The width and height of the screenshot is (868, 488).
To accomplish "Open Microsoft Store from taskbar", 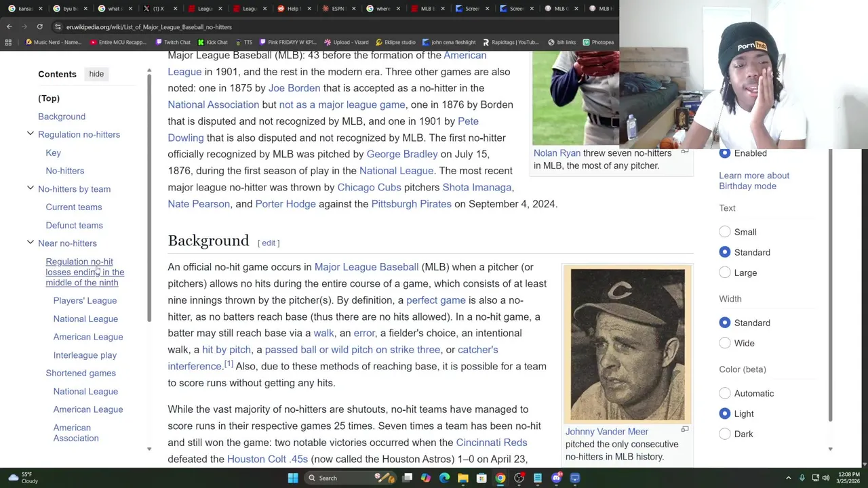I will tap(481, 478).
